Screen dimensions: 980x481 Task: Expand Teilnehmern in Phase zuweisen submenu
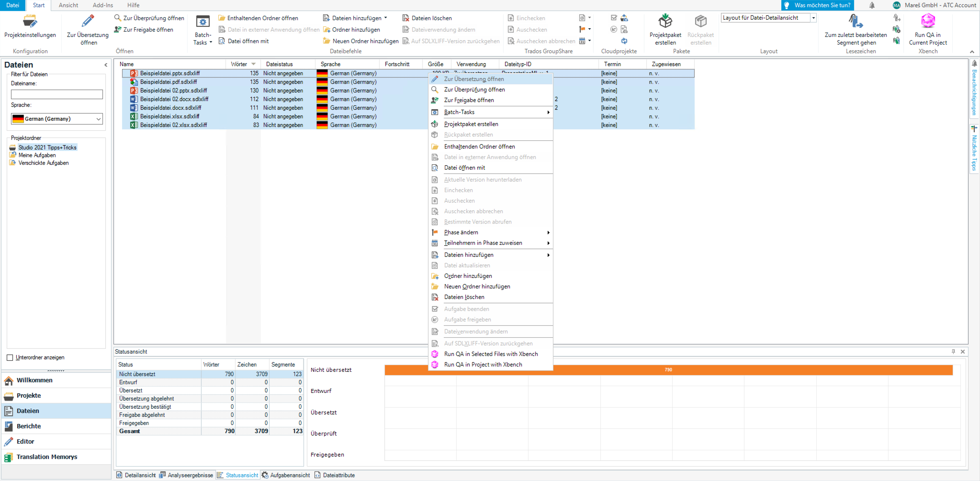(x=491, y=243)
